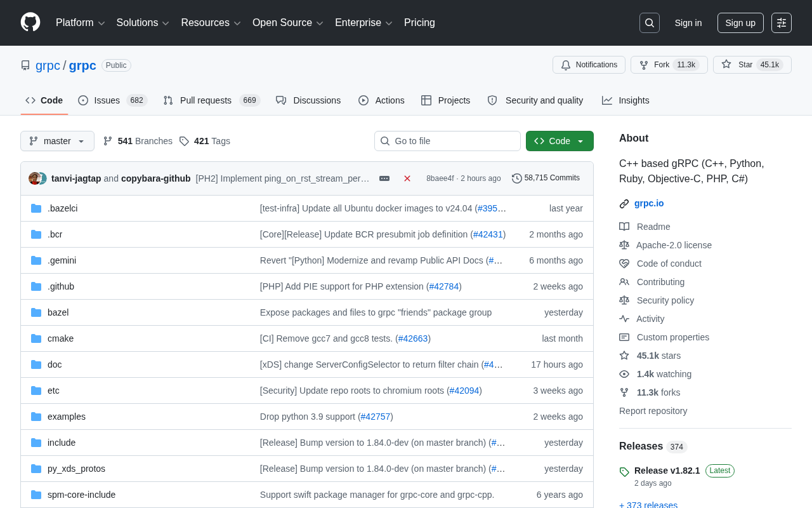Click the link icon beside grpc.io
The image size is (812, 508).
[x=624, y=204]
